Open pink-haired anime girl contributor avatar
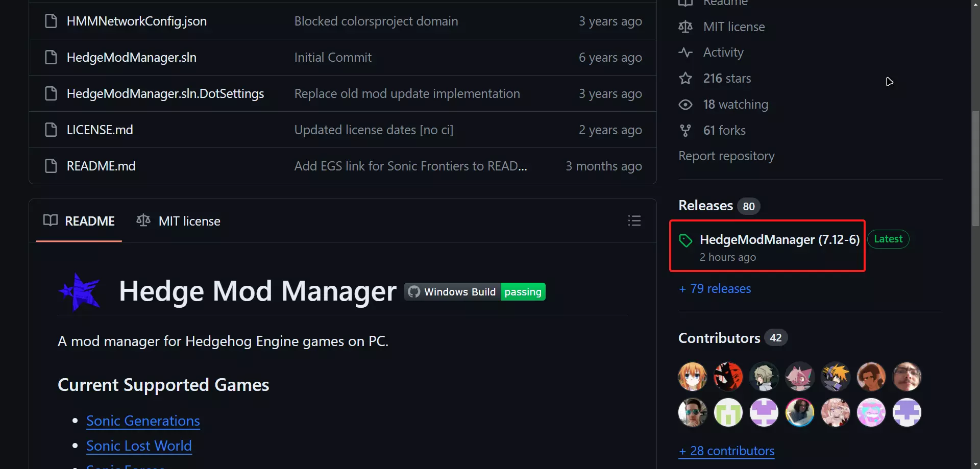This screenshot has height=469, width=980. click(836, 412)
